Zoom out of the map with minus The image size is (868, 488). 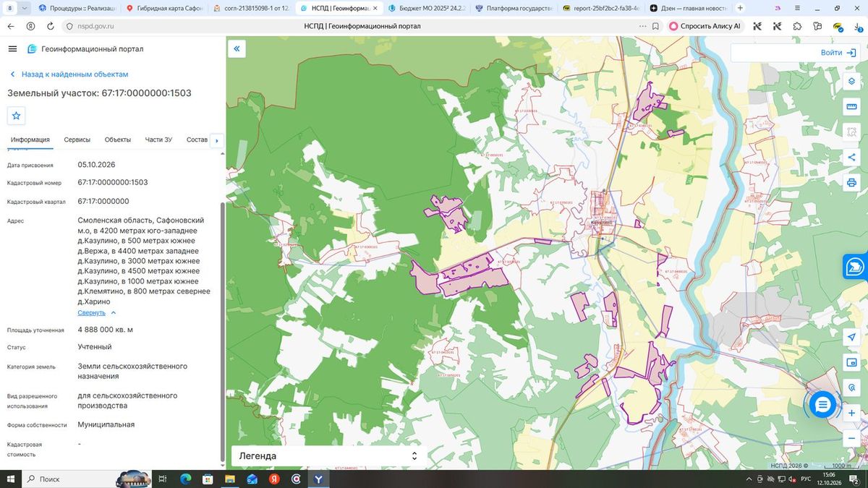point(851,438)
